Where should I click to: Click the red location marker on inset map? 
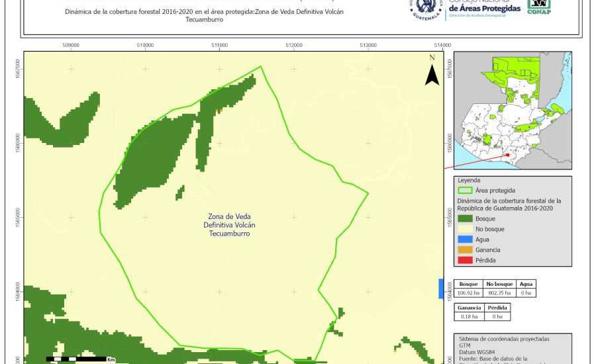(507, 155)
